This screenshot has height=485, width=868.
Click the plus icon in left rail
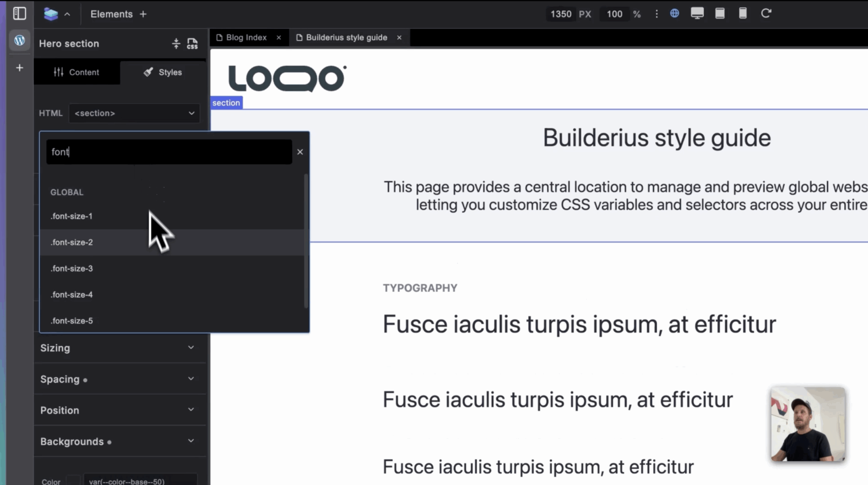20,68
